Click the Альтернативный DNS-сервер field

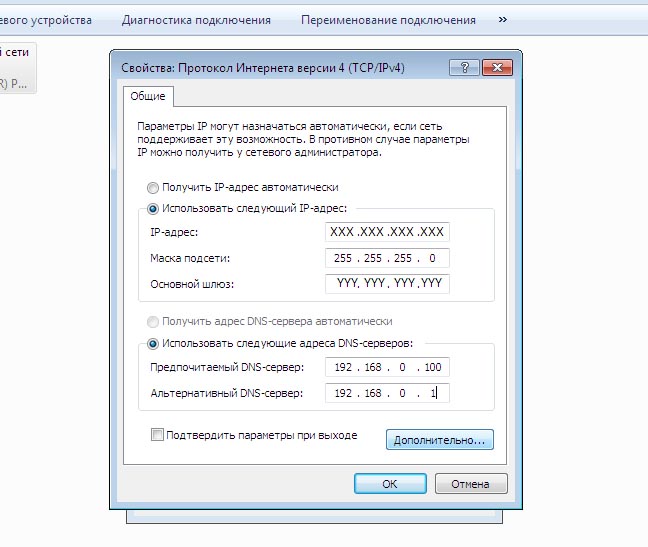pos(387,394)
